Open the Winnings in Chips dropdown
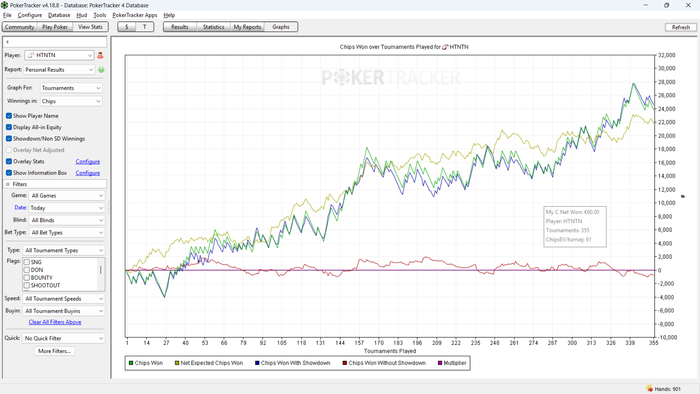The width and height of the screenshot is (700, 394). pyautogui.click(x=71, y=101)
